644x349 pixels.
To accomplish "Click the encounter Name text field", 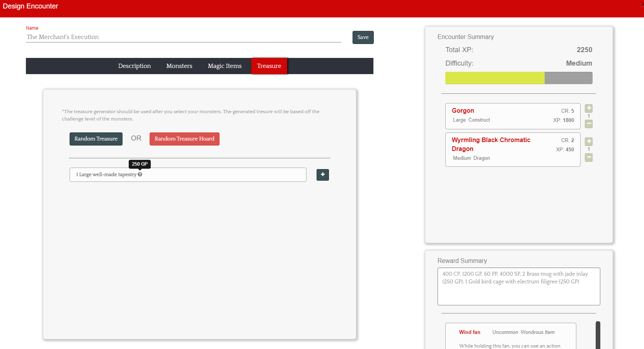I will (183, 37).
